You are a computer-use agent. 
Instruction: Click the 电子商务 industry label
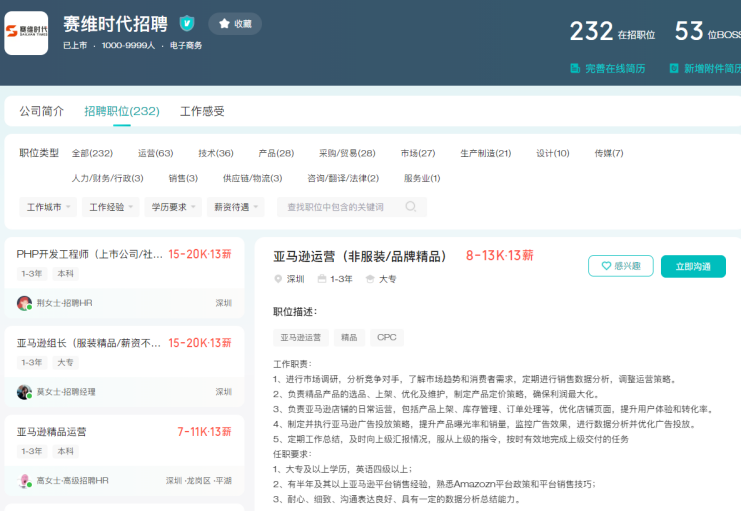[186, 45]
